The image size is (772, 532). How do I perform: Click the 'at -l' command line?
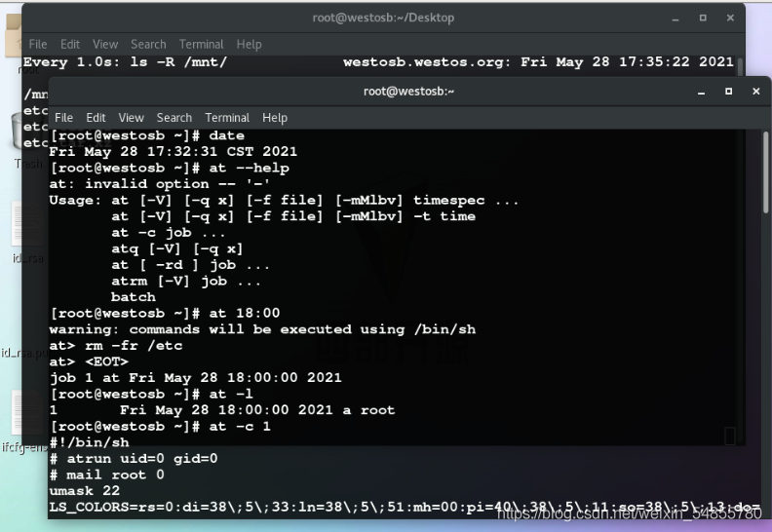point(151,394)
